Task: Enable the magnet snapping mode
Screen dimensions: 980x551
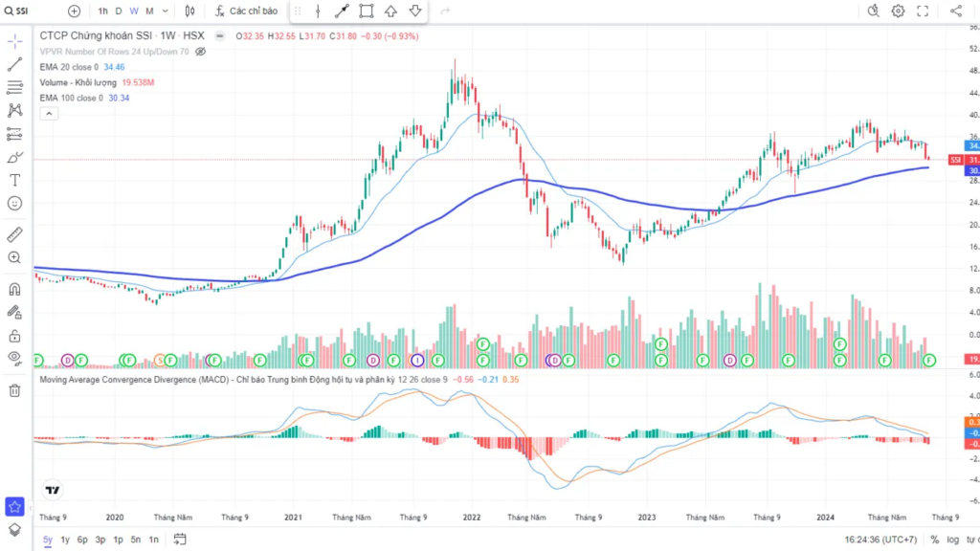Action: [x=14, y=288]
